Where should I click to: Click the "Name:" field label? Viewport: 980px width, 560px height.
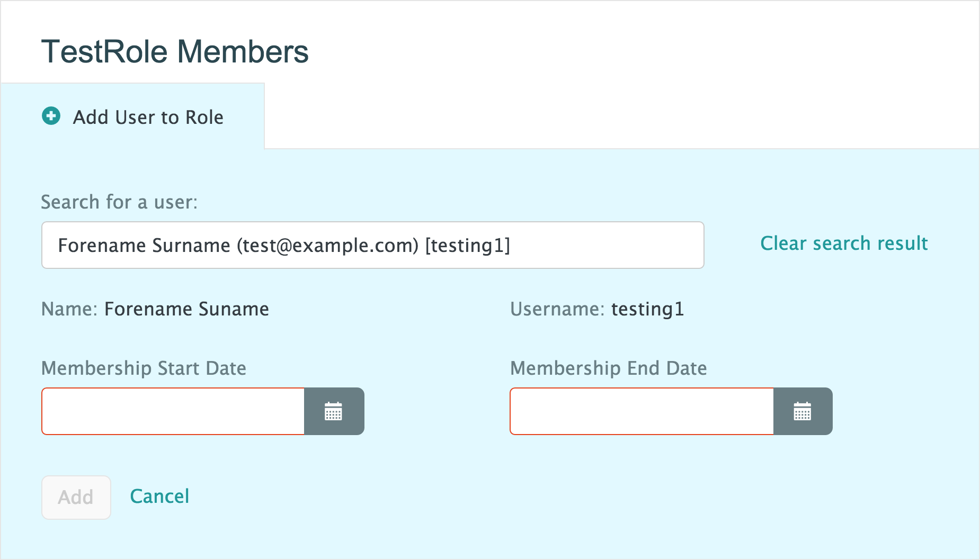point(69,309)
